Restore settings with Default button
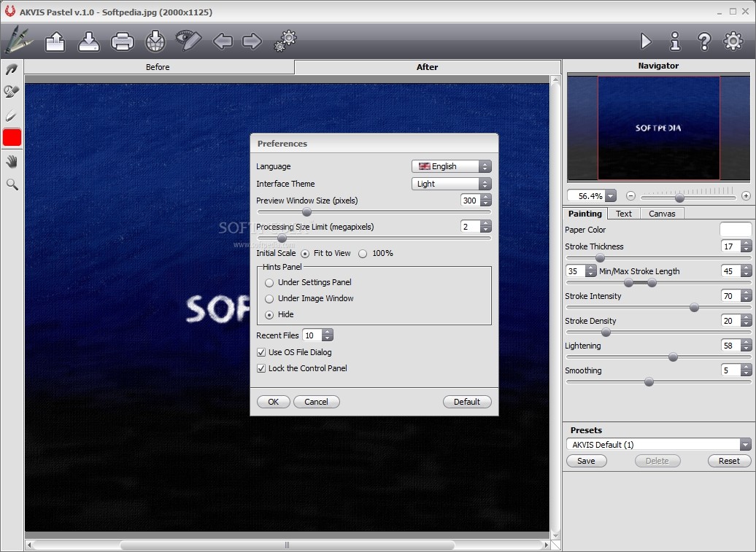The image size is (756, 552). (x=467, y=402)
